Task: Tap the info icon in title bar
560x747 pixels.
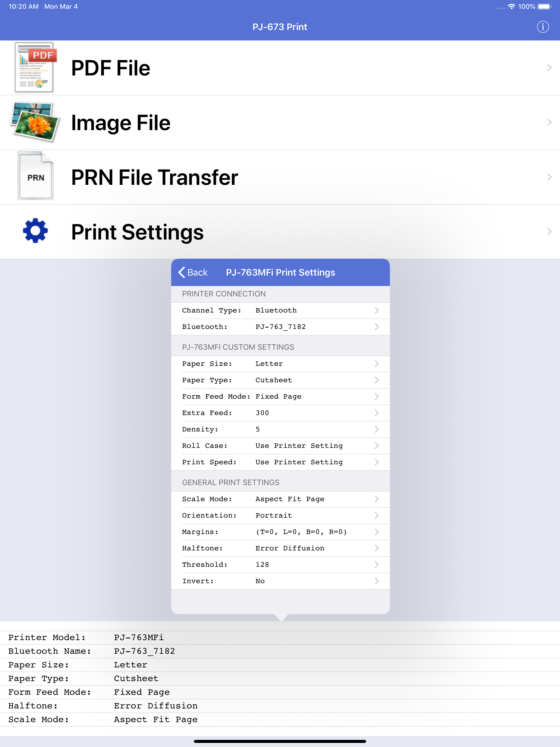Action: coord(543,27)
